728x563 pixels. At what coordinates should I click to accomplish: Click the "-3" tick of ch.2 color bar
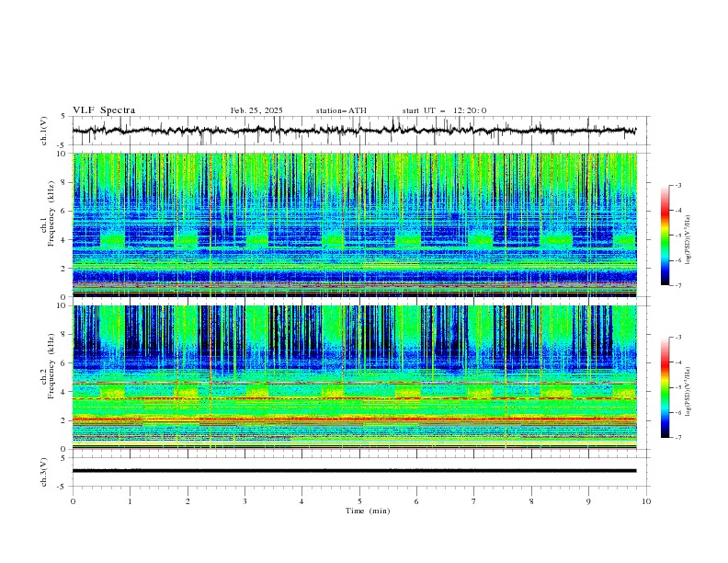[677, 338]
